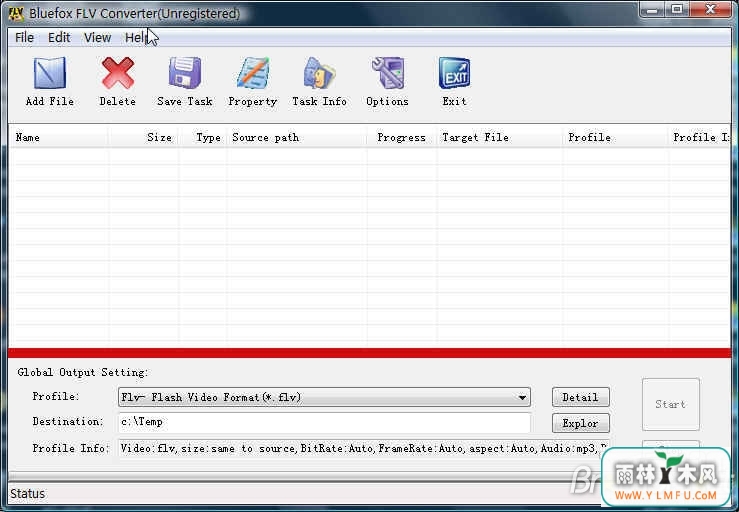The image size is (739, 512).
Task: Open the Help menu
Action: click(x=137, y=38)
